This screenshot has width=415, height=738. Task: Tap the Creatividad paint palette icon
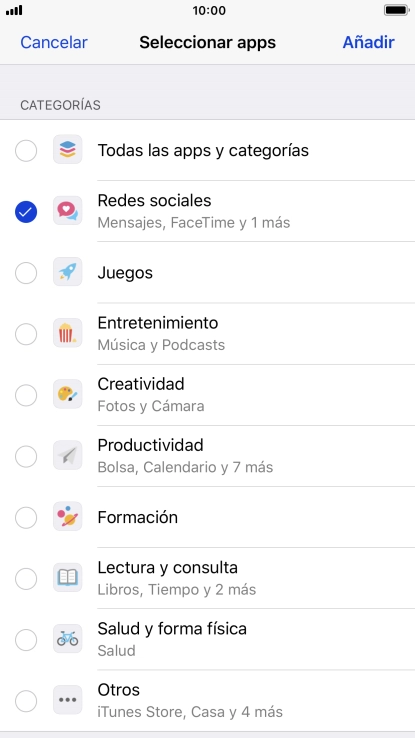[68, 394]
